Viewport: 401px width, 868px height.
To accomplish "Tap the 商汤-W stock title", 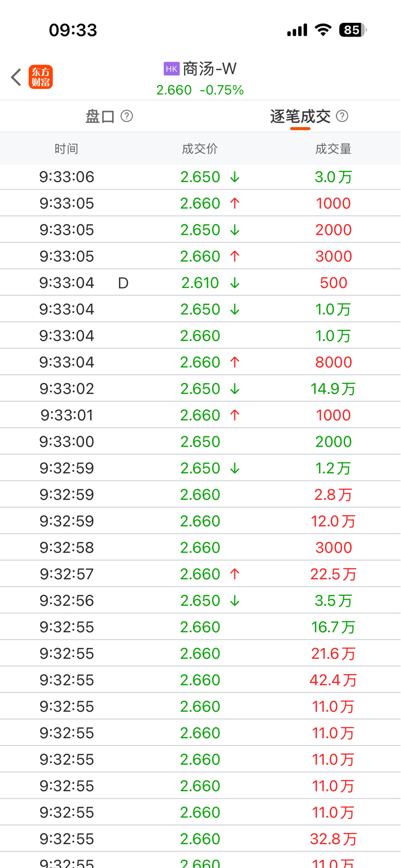I will click(x=210, y=69).
